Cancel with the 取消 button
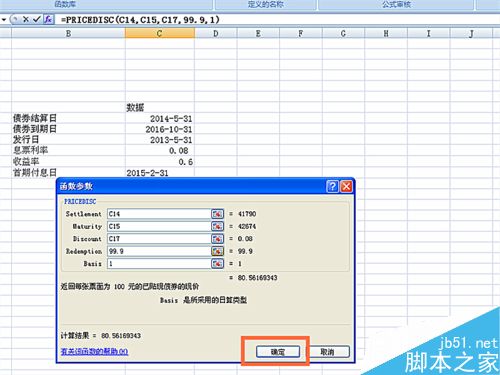Viewport: 500px width, 375px height. [x=328, y=352]
